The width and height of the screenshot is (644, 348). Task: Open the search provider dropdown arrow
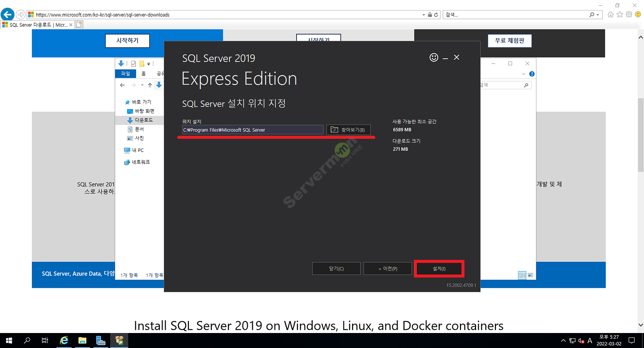pos(597,15)
